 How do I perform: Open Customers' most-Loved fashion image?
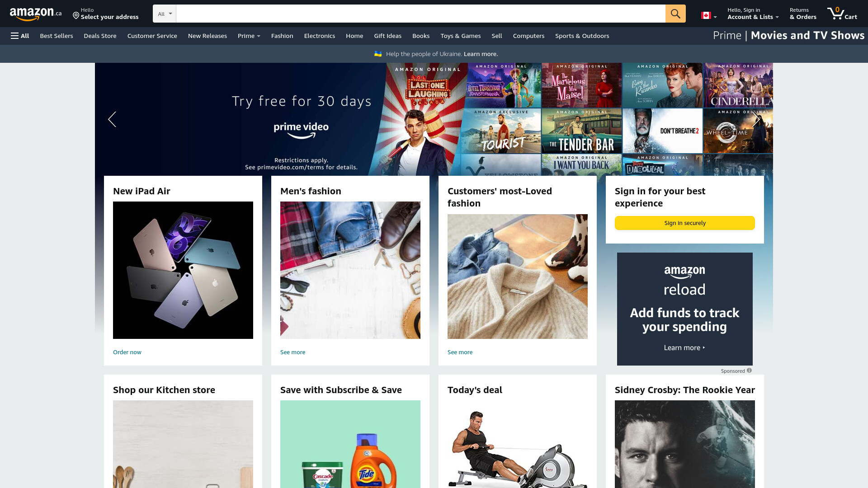click(x=518, y=277)
